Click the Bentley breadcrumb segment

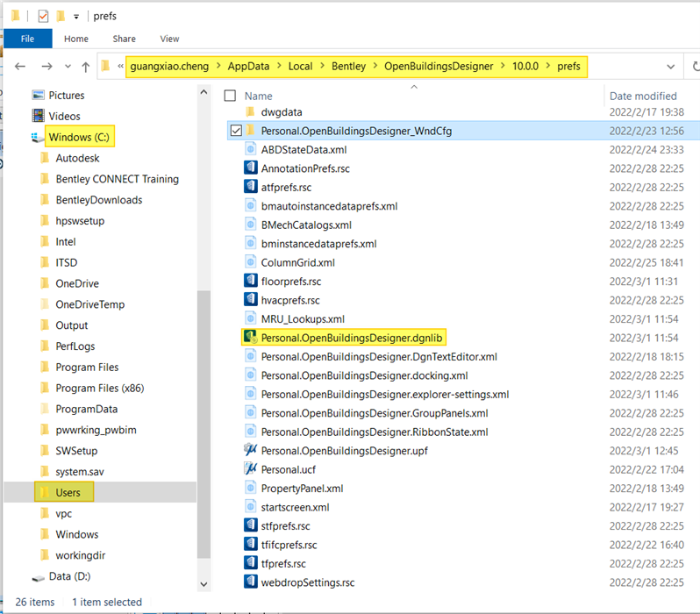pos(348,67)
